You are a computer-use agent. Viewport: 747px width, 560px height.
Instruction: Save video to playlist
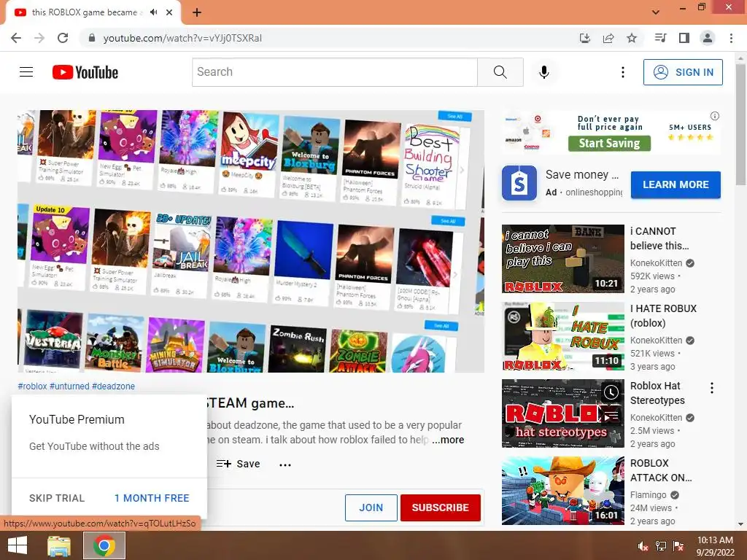coord(239,464)
